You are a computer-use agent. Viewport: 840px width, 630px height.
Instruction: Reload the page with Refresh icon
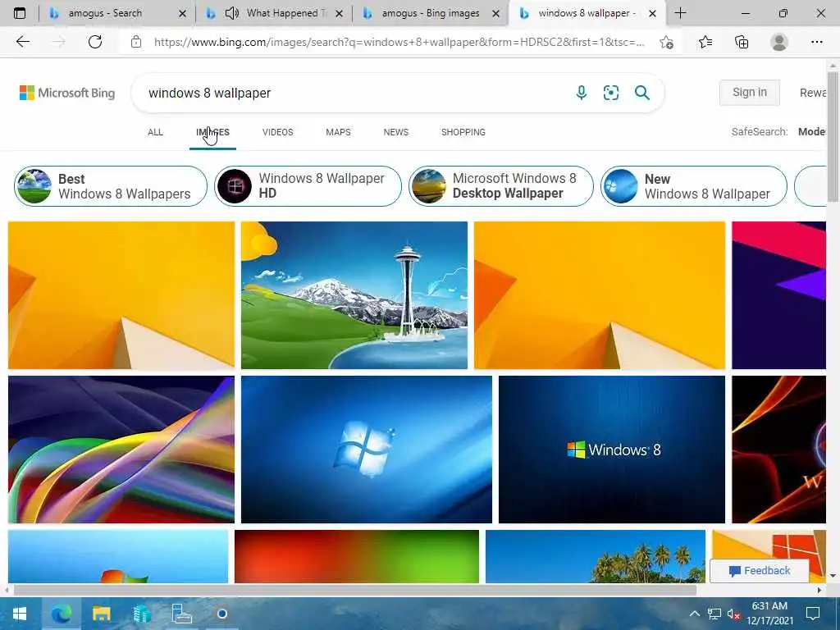click(95, 42)
